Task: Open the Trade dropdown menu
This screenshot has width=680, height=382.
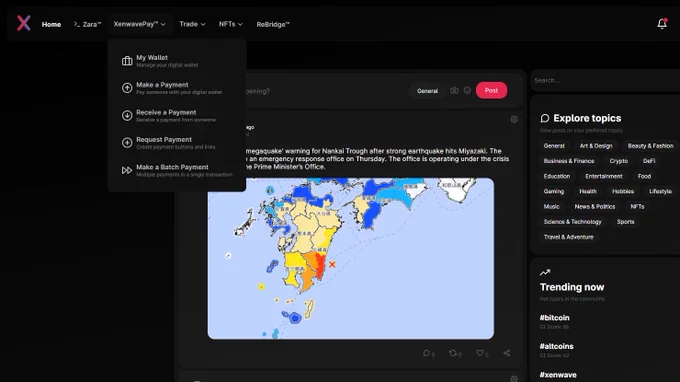Action: [x=192, y=24]
